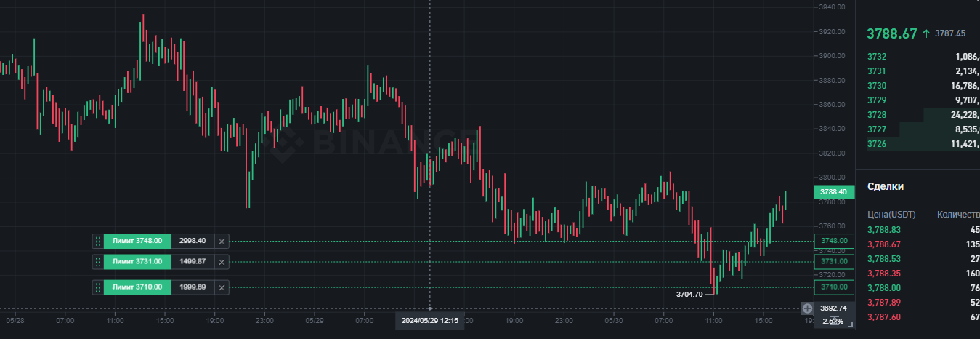980x339 pixels.
Task: Click current price tag 3788.40 on axis
Action: click(833, 192)
